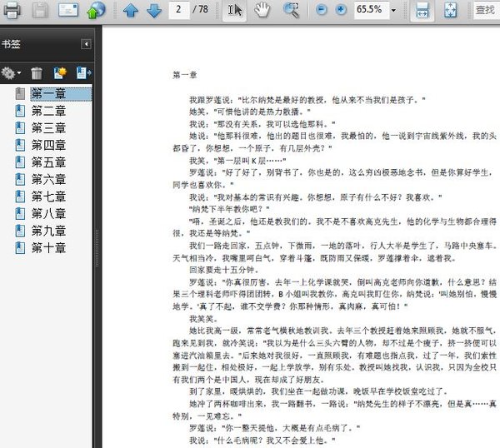Click the total pages label "/ 78"

[200, 9]
